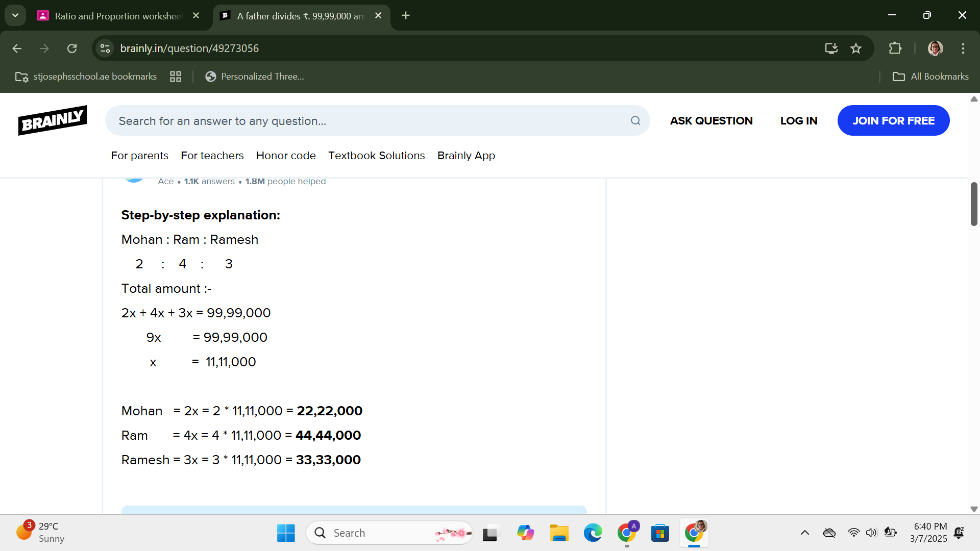Open Chrome three-dot menu
Viewport: 980px width, 551px height.
click(963, 48)
